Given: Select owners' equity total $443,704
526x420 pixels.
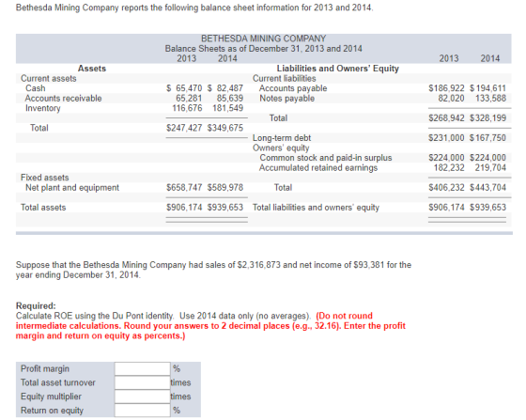Looking at the screenshot, I should (487, 187).
